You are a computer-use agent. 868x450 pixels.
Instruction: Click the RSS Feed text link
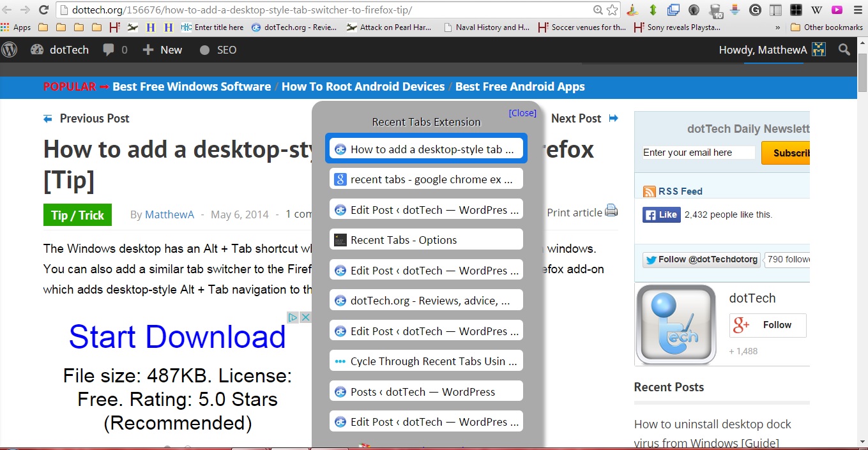click(x=680, y=191)
